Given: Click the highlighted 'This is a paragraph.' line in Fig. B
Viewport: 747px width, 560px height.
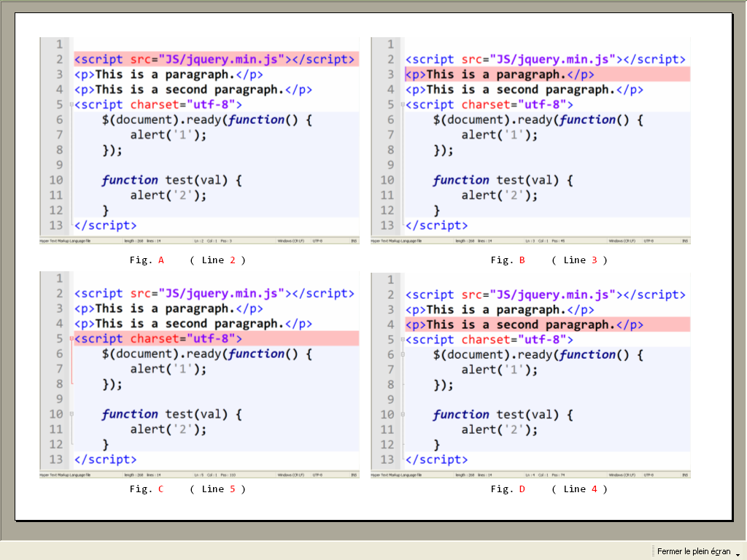Looking at the screenshot, I should [x=547, y=74].
